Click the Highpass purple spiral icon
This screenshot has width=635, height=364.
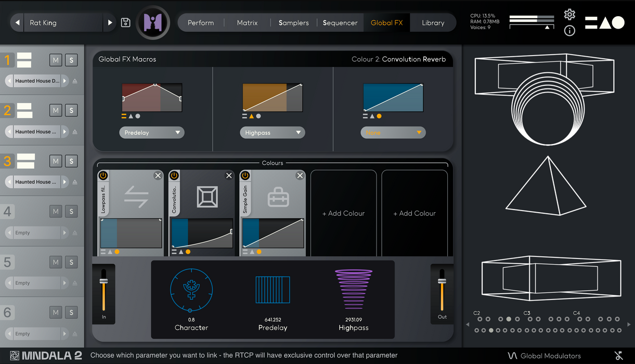354,290
